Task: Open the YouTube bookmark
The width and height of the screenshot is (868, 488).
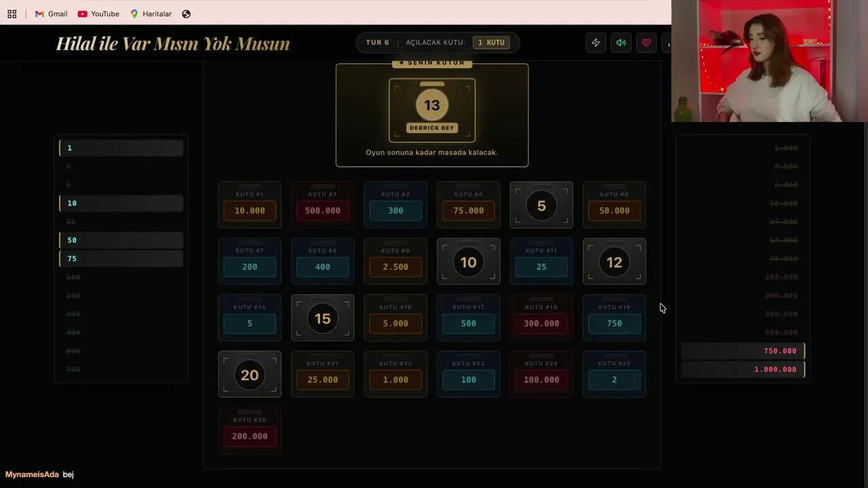Action: 98,14
